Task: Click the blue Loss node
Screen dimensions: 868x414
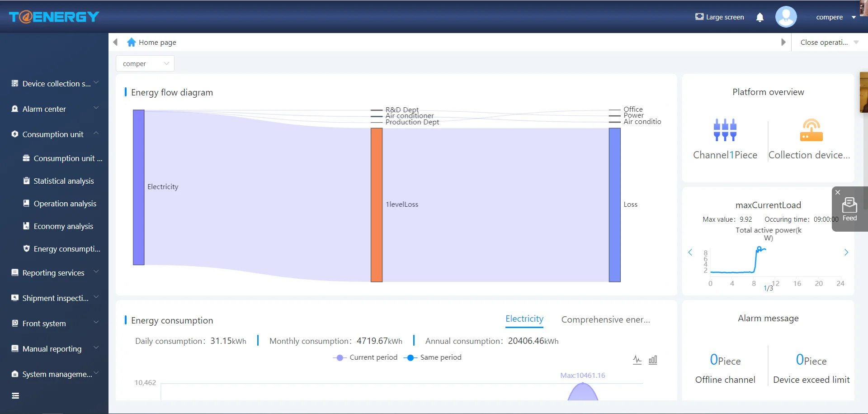Action: click(x=615, y=205)
